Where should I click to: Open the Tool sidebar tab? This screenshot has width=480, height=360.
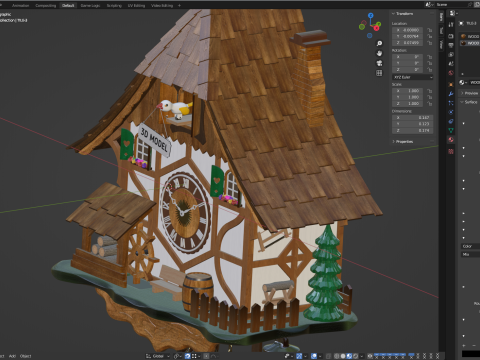point(441,31)
